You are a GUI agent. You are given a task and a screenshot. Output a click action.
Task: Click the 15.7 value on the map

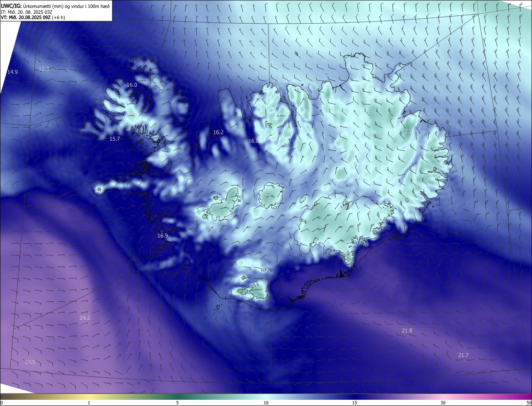[x=115, y=139]
